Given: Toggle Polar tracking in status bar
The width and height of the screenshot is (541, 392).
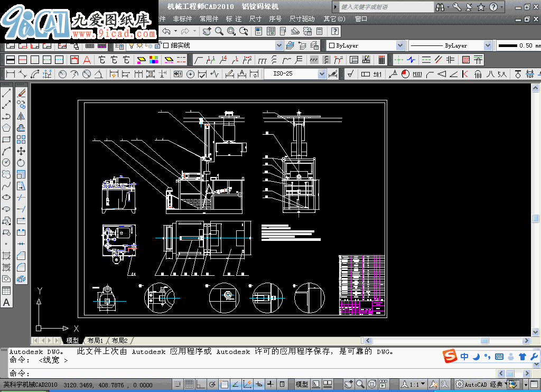Looking at the screenshot, I should [212, 384].
